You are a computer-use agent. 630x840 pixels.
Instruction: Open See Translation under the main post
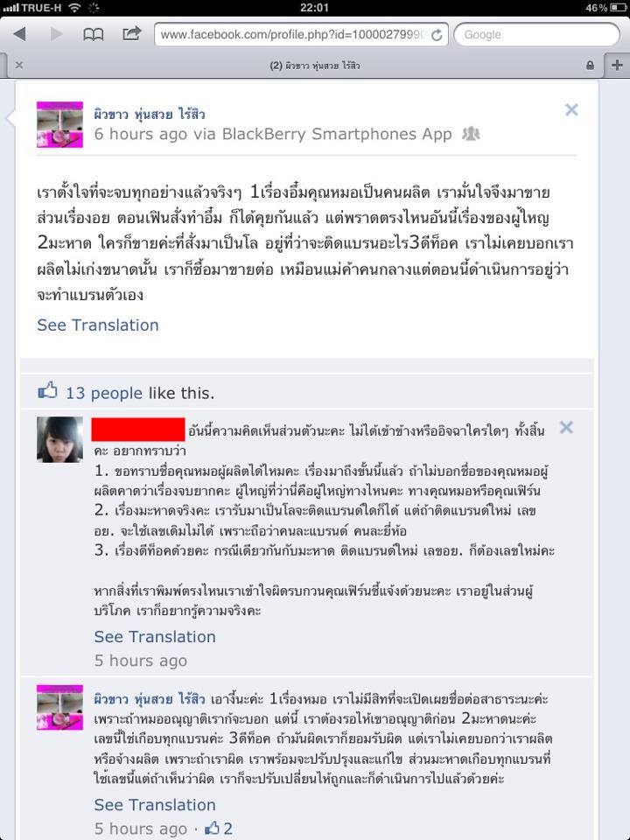(x=98, y=325)
